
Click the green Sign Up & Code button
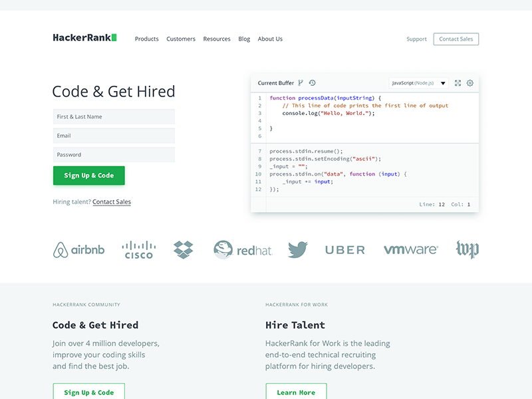pyautogui.click(x=88, y=175)
